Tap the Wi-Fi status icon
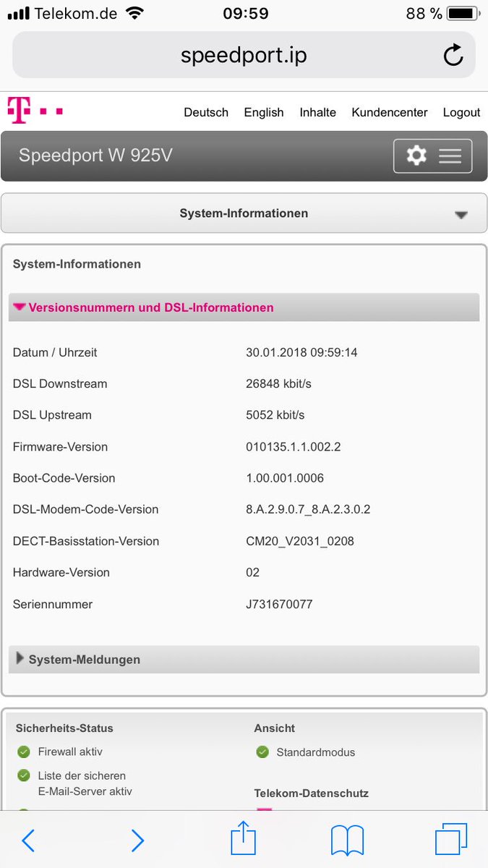488x868 pixels. (134, 14)
